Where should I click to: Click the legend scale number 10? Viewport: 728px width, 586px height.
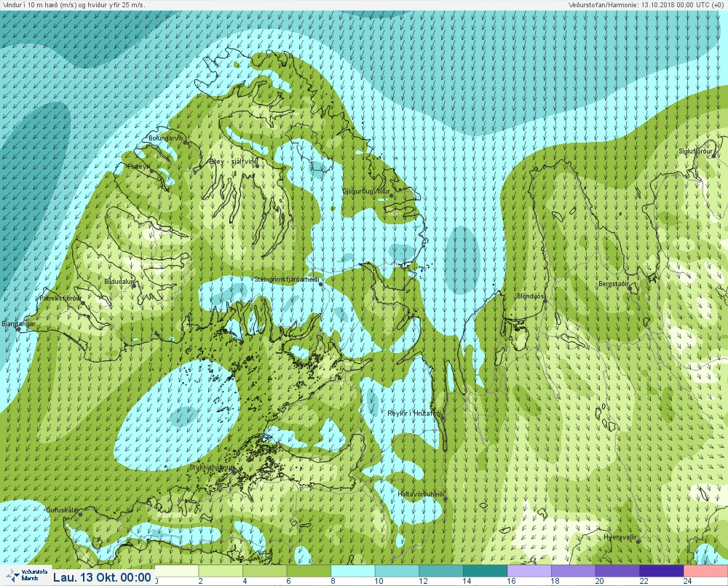(379, 581)
